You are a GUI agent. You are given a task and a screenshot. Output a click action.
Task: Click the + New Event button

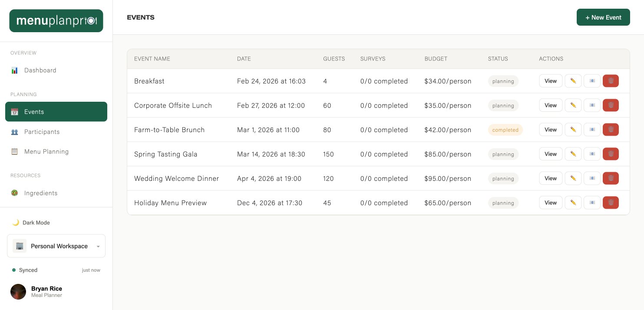click(603, 17)
